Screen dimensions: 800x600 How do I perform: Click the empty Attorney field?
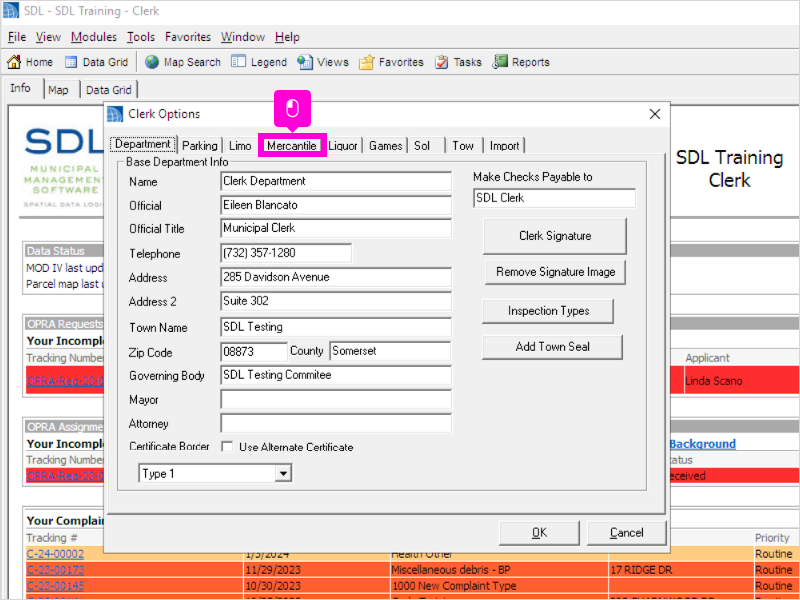336,423
